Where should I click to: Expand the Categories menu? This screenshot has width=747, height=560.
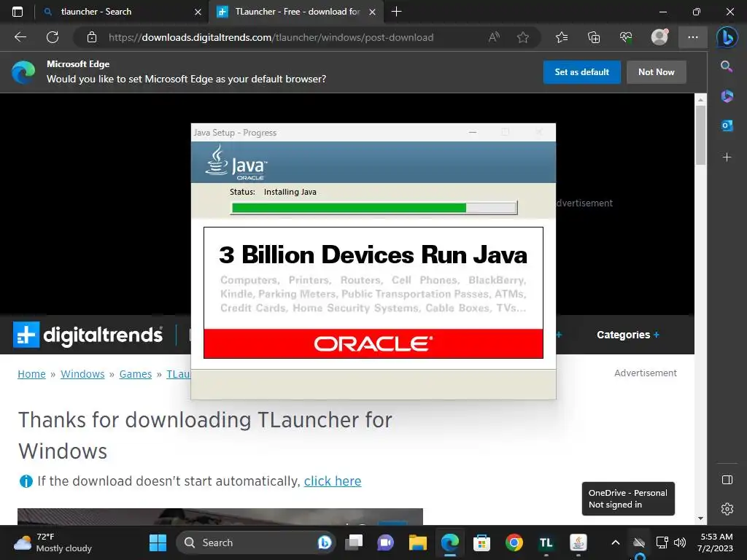pyautogui.click(x=628, y=335)
